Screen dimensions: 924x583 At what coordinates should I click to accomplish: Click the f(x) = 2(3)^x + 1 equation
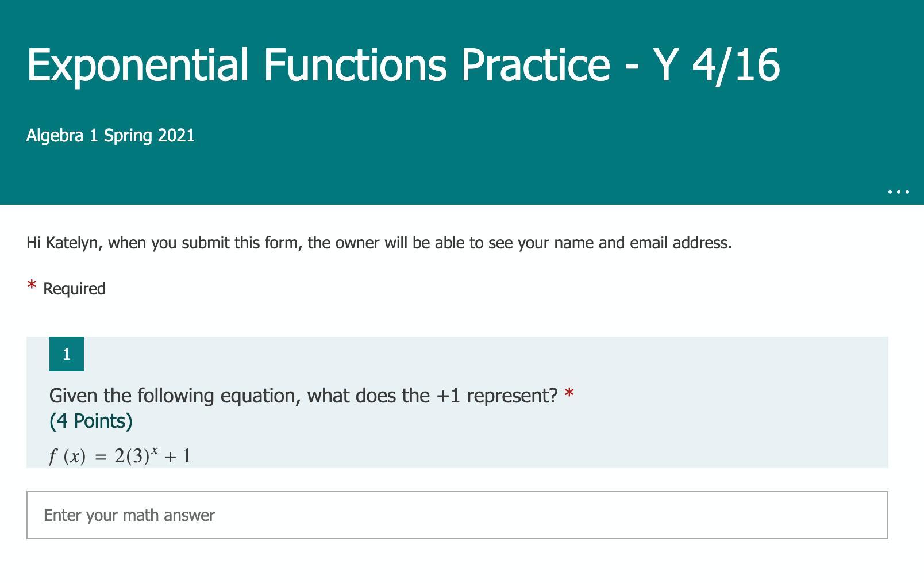[120, 456]
